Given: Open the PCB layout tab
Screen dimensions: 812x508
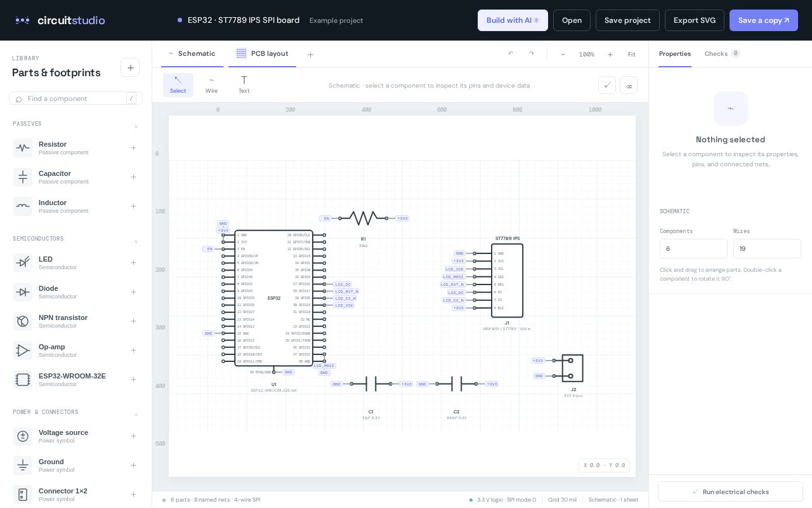Looking at the screenshot, I should 262,54.
